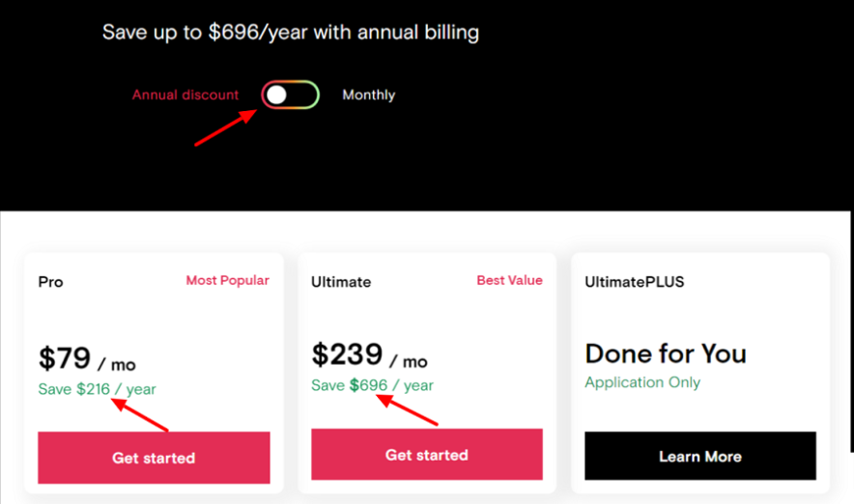Click "Save $696 / year" in Ultimate card
The width and height of the screenshot is (854, 504).
372,385
